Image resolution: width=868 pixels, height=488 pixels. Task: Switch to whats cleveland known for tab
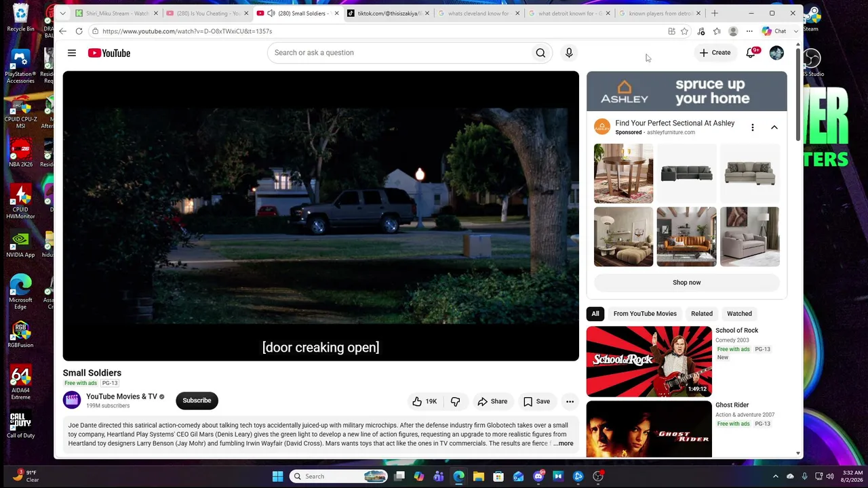pos(478,13)
